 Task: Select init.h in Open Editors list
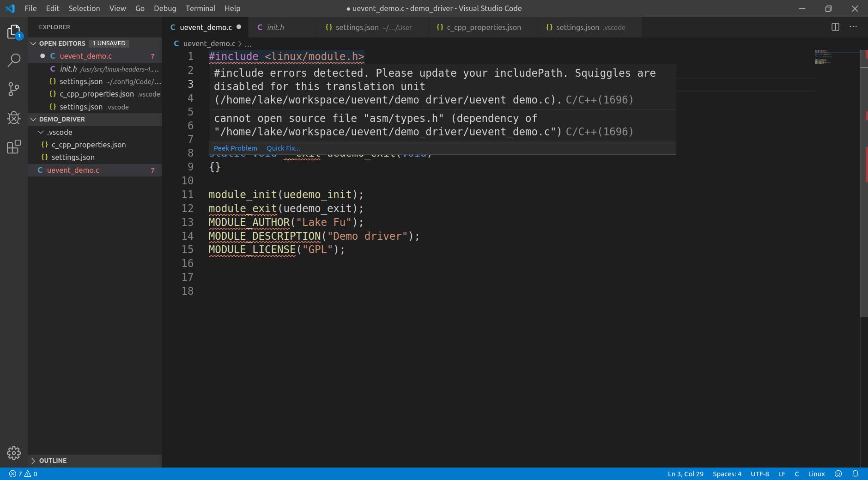[95, 69]
